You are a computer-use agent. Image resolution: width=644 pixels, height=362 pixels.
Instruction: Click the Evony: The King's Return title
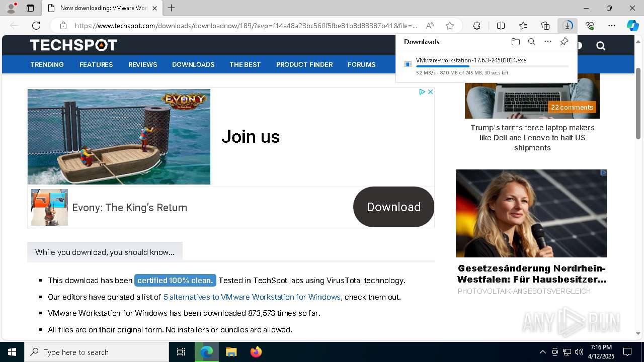tap(130, 207)
